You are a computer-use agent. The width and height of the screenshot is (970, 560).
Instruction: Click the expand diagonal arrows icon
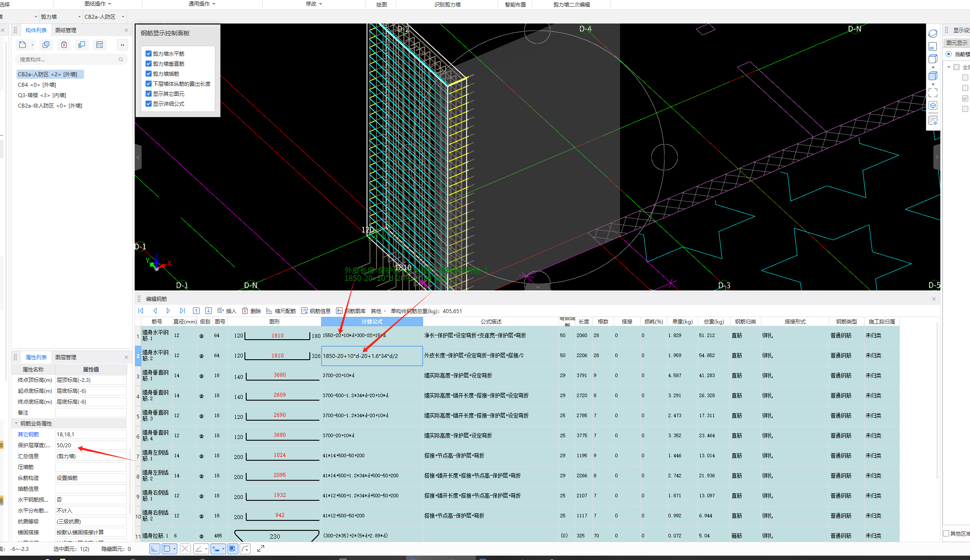coord(261,549)
